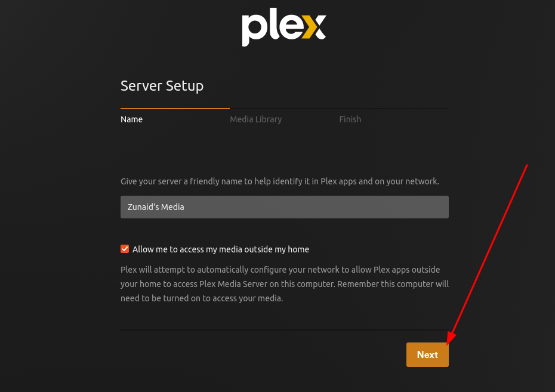The image size is (555, 392).
Task: Uncheck 'Allow me to access my media outside my home'
Action: coord(125,249)
